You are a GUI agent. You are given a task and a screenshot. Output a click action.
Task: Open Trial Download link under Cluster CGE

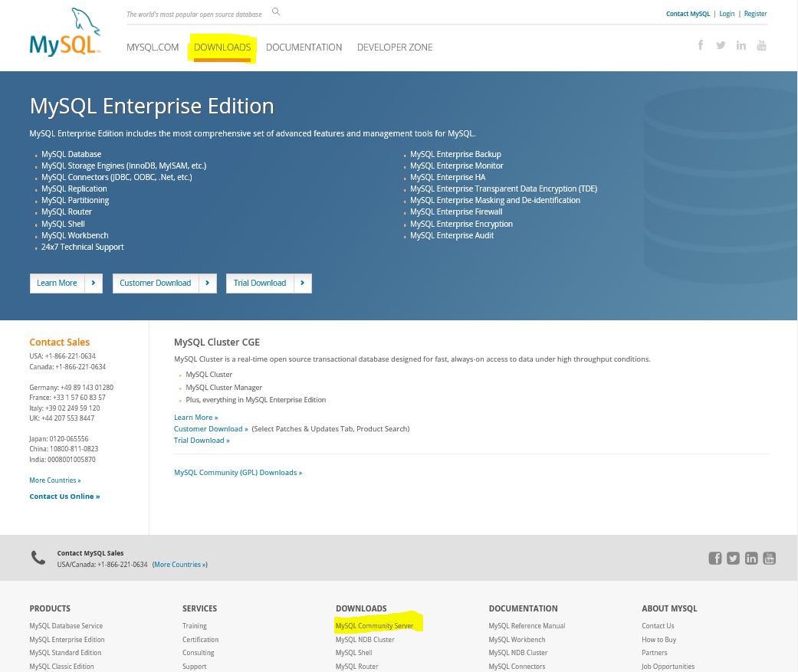(202, 441)
